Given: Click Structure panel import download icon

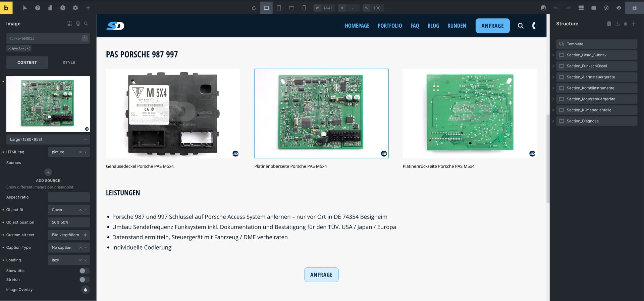Looking at the screenshot, I should 617,23.
